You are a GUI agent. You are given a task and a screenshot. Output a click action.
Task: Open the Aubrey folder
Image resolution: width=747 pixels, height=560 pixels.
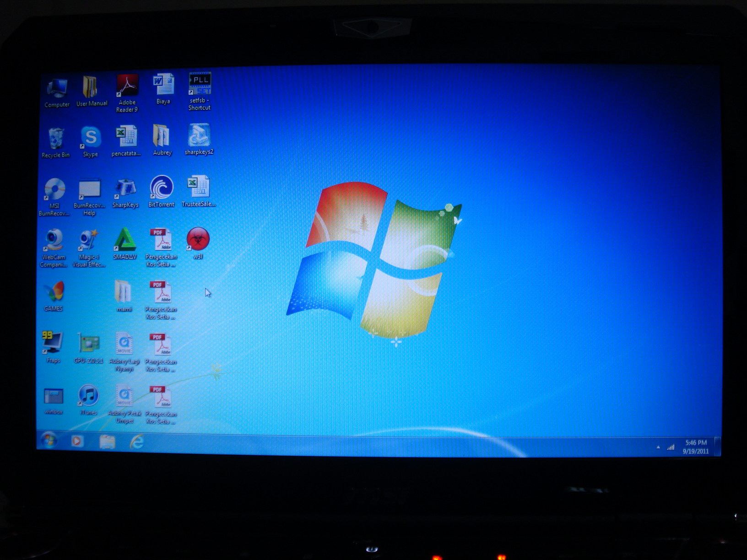162,140
